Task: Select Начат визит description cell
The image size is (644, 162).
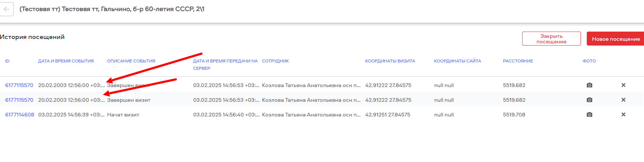Action: 123,115
